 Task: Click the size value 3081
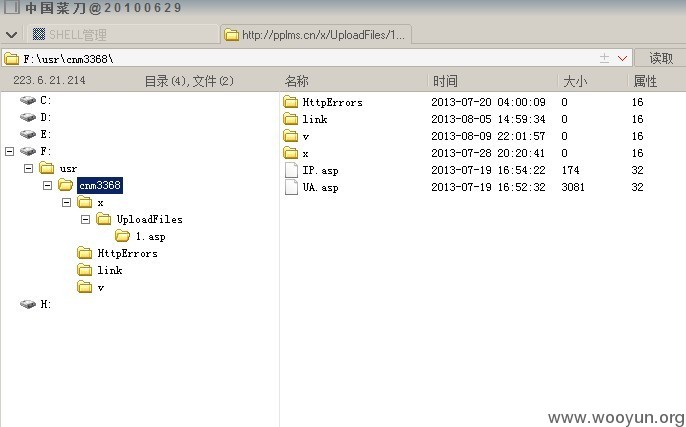click(x=573, y=187)
